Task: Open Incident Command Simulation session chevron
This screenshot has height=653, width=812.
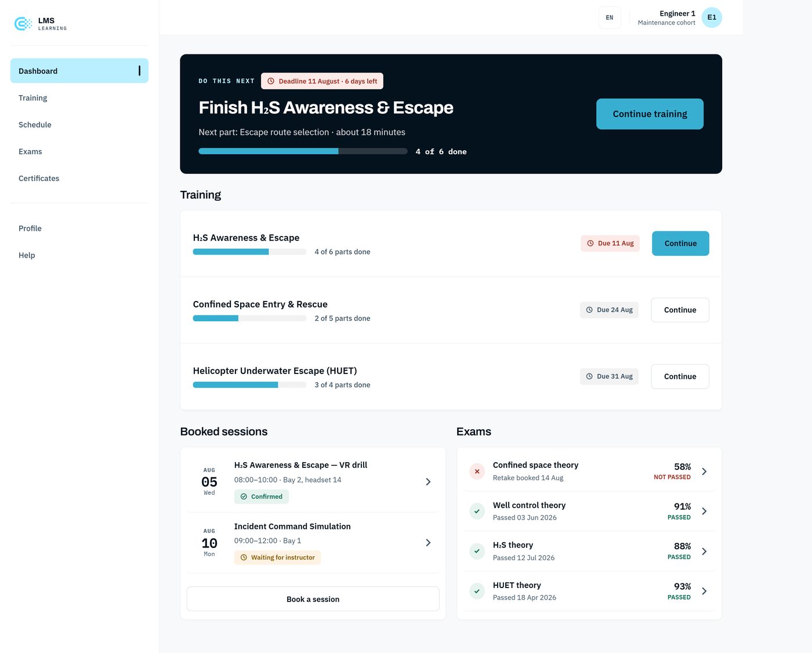Action: pos(428,543)
